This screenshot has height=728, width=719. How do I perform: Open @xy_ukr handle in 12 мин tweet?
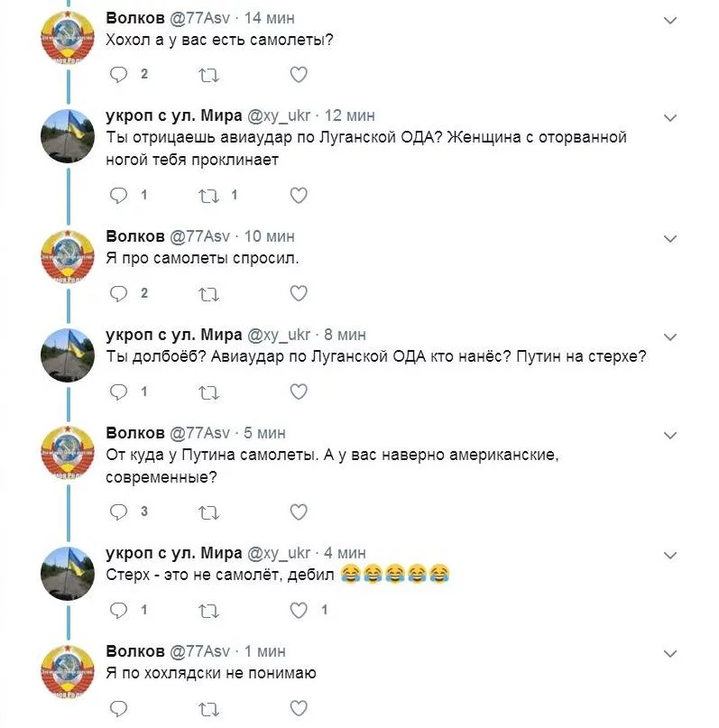(280, 115)
